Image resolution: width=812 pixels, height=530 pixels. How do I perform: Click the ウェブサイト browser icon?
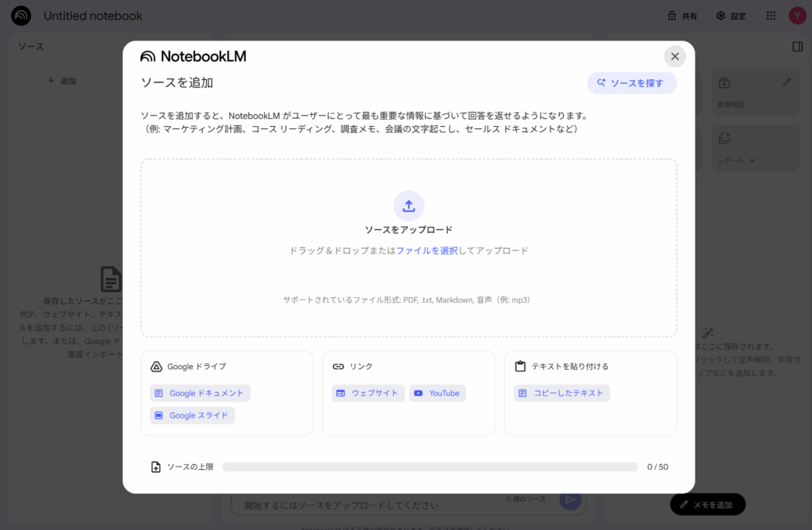[340, 394]
